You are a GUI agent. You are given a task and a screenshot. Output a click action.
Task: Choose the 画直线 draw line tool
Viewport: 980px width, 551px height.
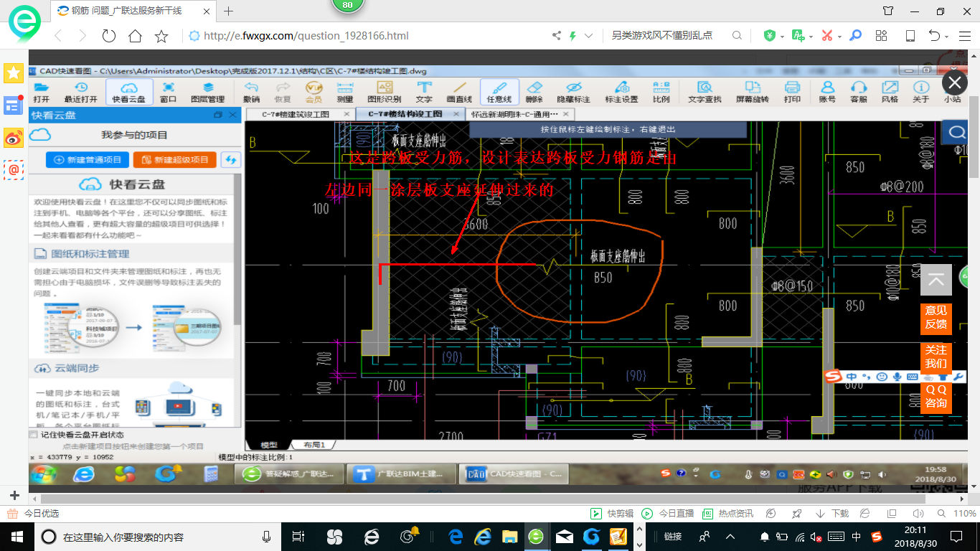pos(459,92)
